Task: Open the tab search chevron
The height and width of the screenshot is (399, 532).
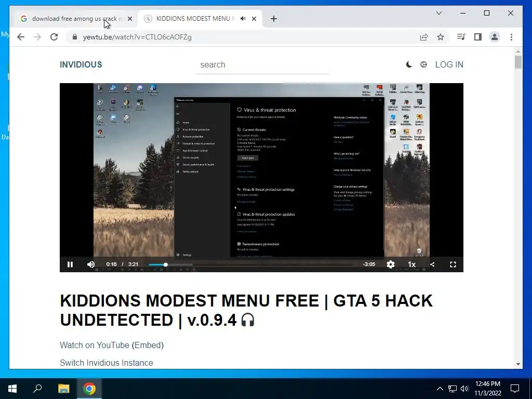Action: (438, 13)
